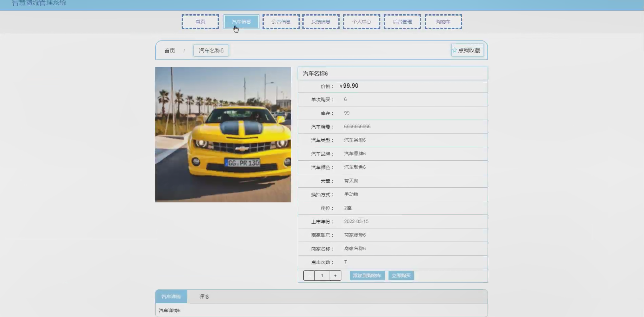Click the quantity input field

[x=322, y=276]
